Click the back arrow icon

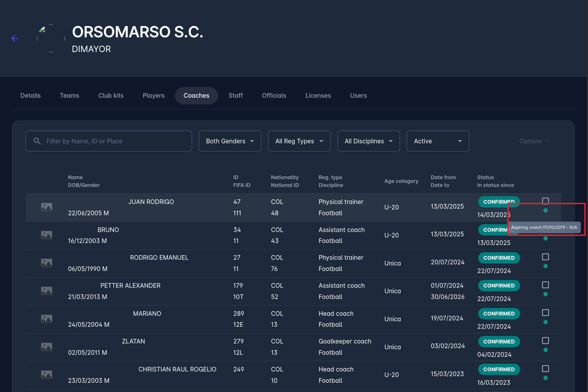pyautogui.click(x=15, y=38)
